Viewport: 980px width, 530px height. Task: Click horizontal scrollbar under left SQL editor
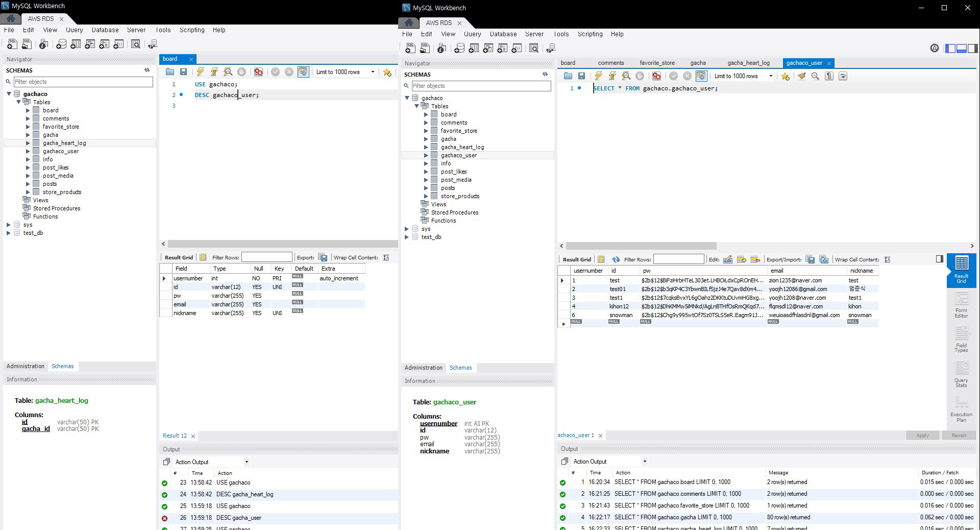coord(283,244)
